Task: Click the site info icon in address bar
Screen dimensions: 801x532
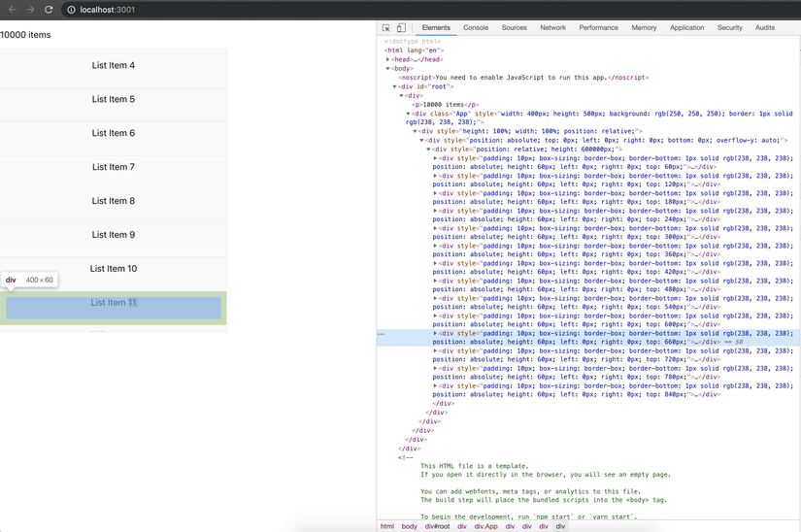Action: click(x=71, y=10)
